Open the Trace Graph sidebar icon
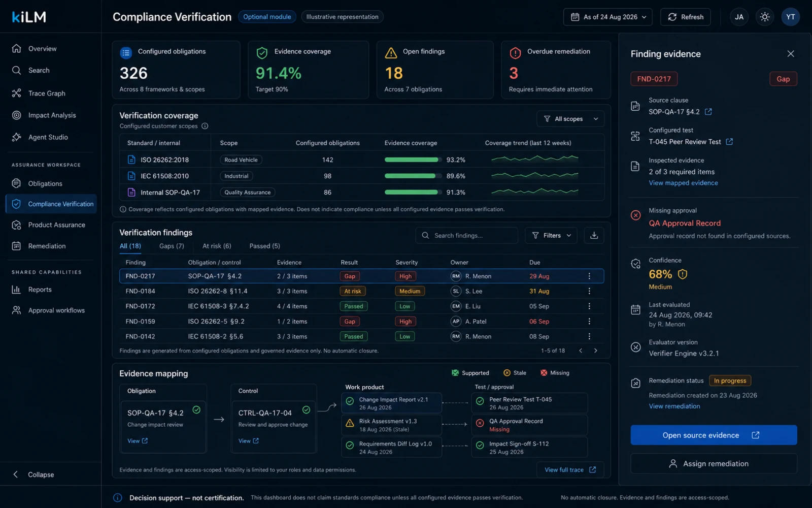 pos(17,93)
